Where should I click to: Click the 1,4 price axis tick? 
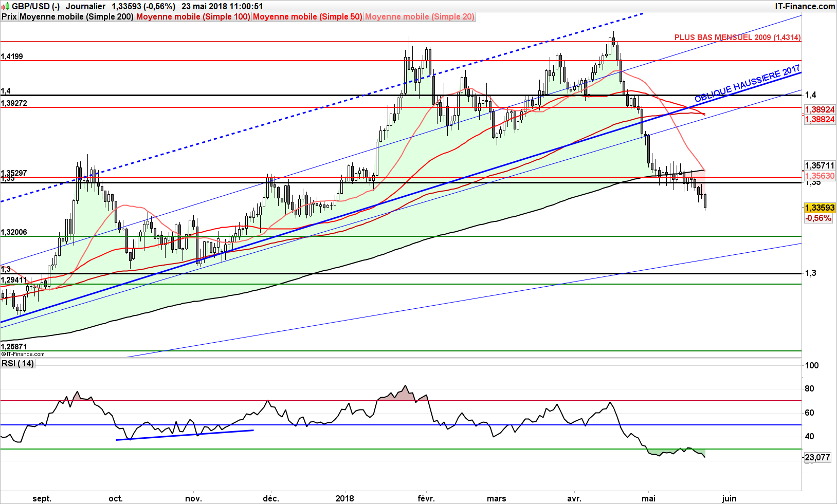click(811, 95)
